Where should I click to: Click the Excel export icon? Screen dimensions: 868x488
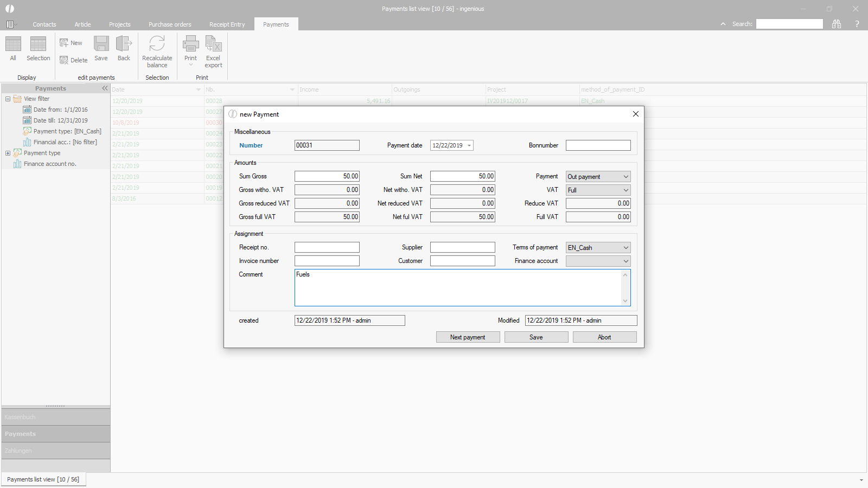[x=213, y=44]
